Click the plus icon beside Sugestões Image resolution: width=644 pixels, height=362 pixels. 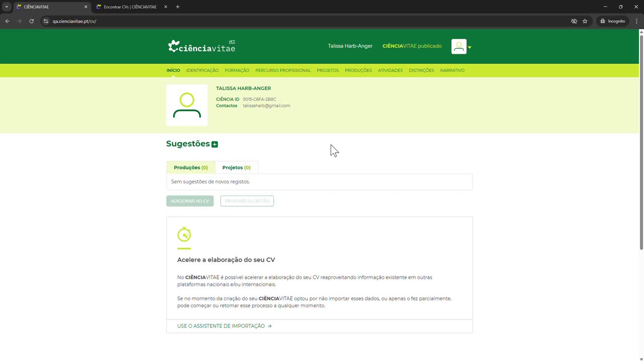point(215,144)
